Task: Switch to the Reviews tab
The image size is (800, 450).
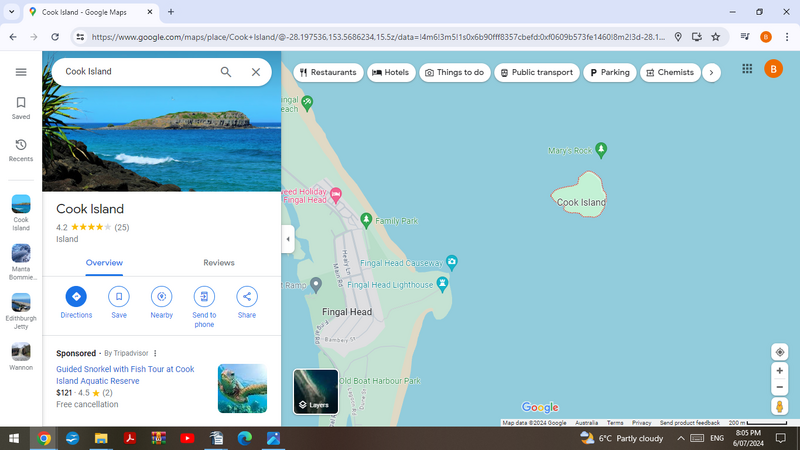Action: [219, 263]
